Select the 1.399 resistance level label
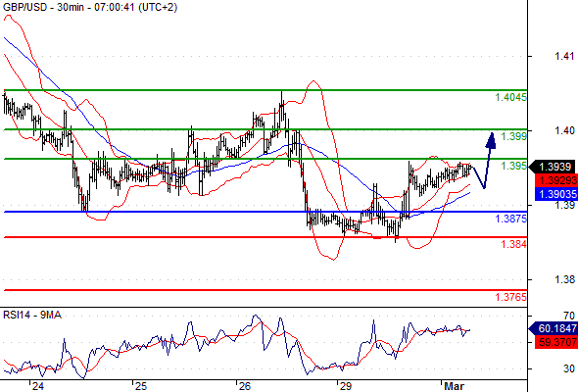 coord(514,136)
